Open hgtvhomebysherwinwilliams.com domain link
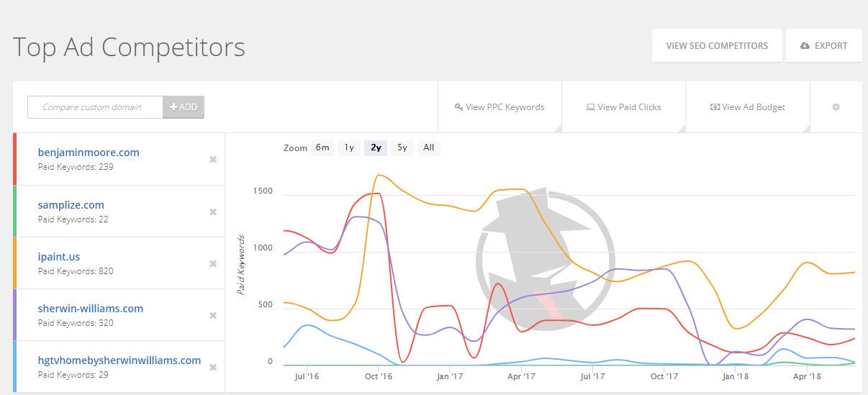The image size is (868, 395). point(119,360)
